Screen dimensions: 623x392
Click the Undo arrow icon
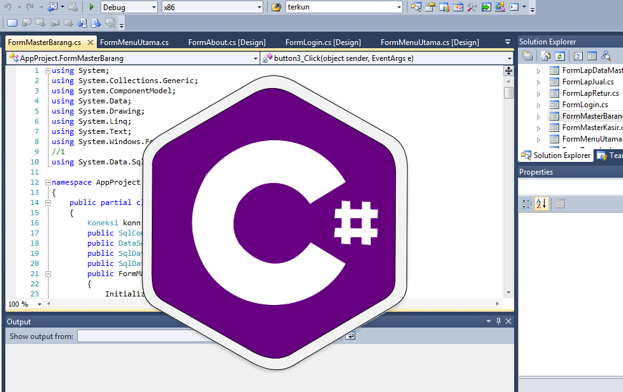tap(8, 7)
